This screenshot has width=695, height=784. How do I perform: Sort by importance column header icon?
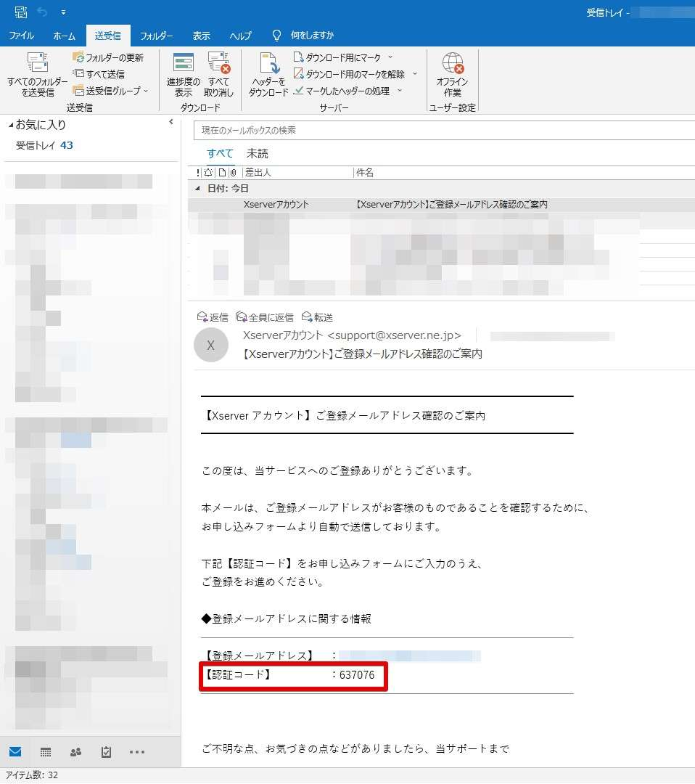click(x=198, y=173)
